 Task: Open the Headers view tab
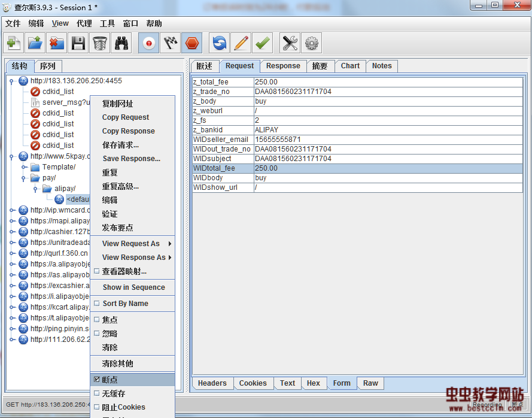212,383
